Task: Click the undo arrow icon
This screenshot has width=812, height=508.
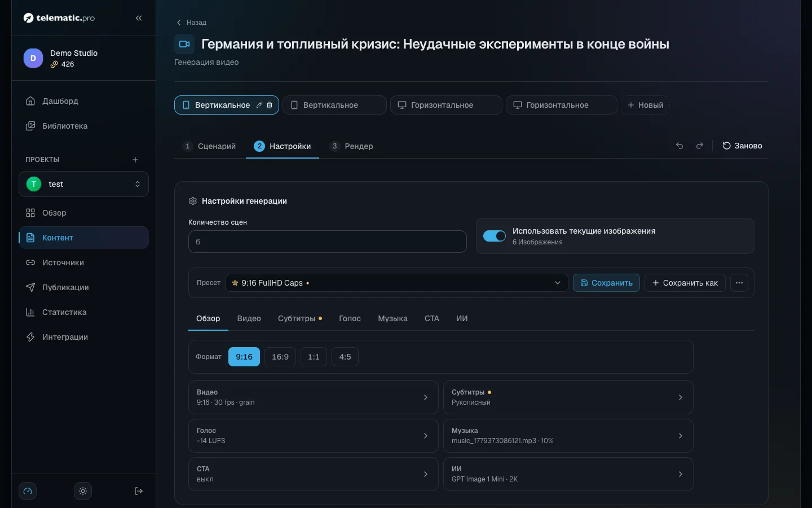Action: coord(679,146)
